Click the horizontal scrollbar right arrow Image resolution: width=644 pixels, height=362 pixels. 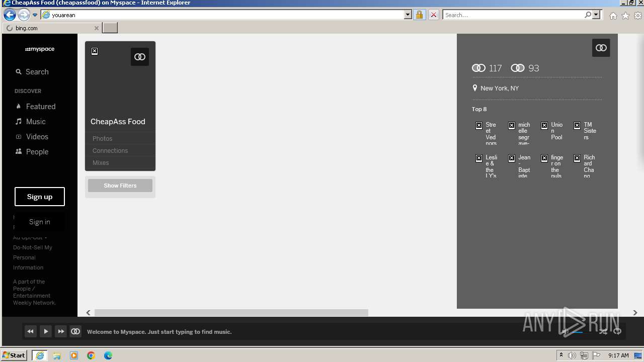[635, 313]
